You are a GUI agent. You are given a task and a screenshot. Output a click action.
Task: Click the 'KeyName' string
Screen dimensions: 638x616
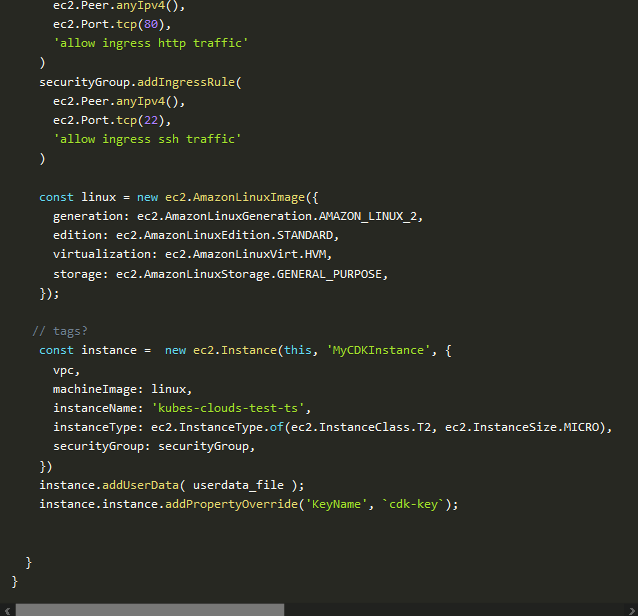pos(336,505)
